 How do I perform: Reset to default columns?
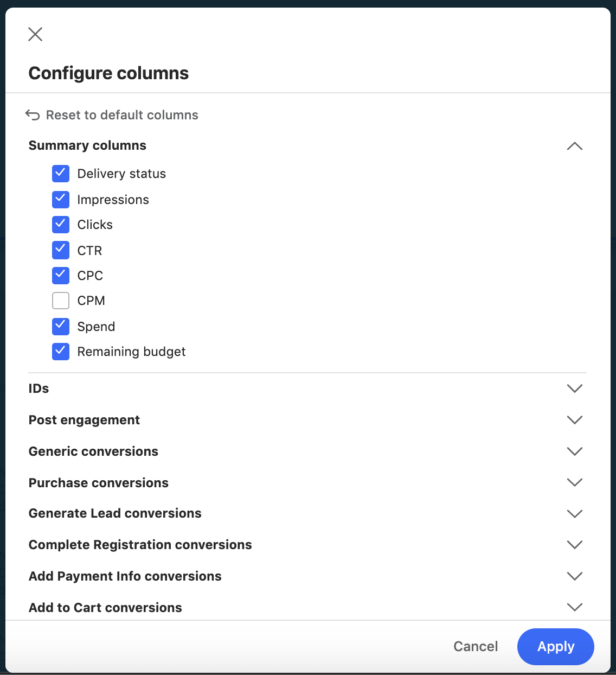(122, 115)
